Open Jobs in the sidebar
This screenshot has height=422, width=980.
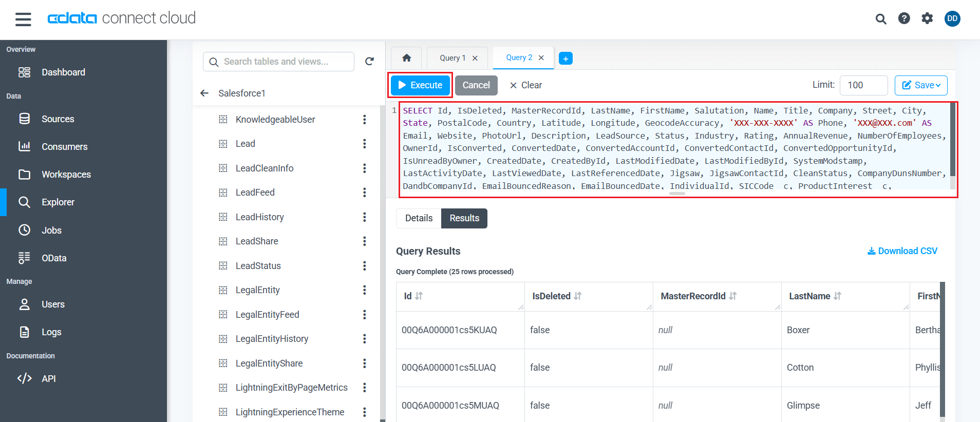click(x=51, y=231)
